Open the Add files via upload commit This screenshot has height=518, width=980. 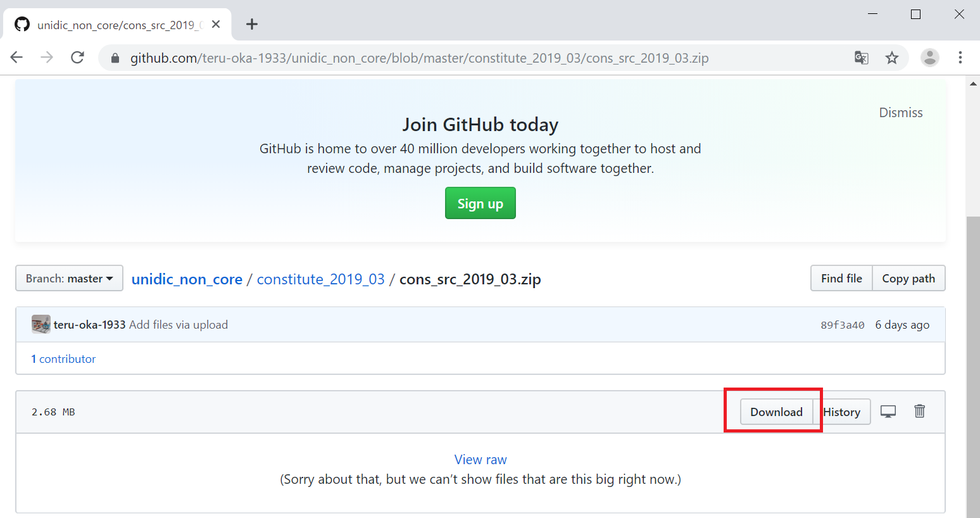pos(179,325)
